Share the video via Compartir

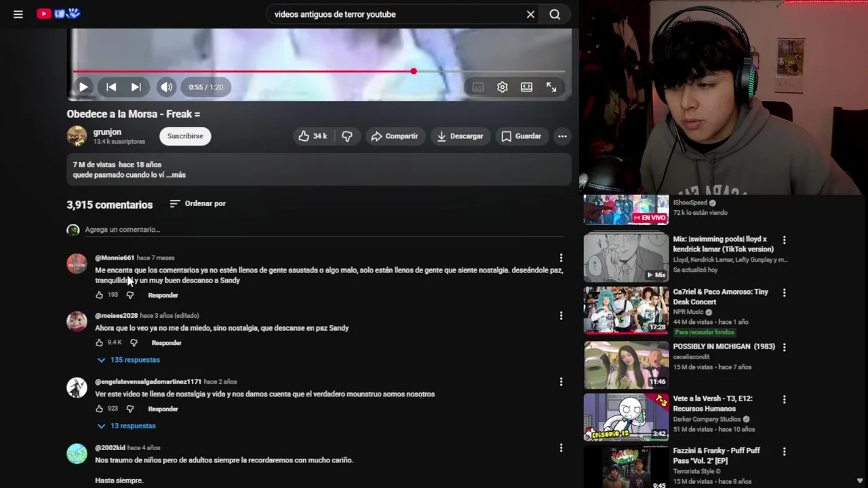pos(395,136)
